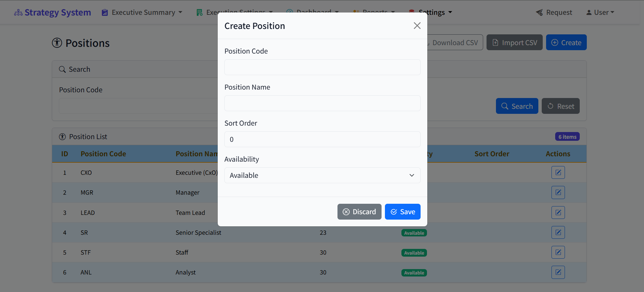Image resolution: width=644 pixels, height=292 pixels.
Task: Click the 6 items badge
Action: [567, 137]
